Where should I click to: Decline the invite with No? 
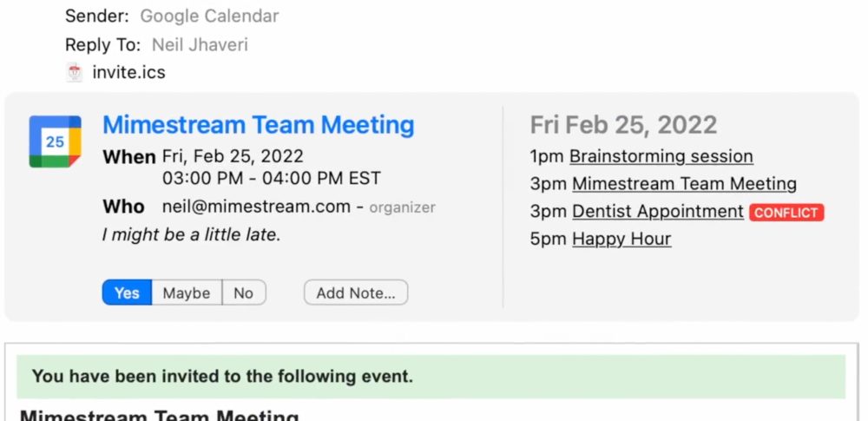tap(243, 293)
